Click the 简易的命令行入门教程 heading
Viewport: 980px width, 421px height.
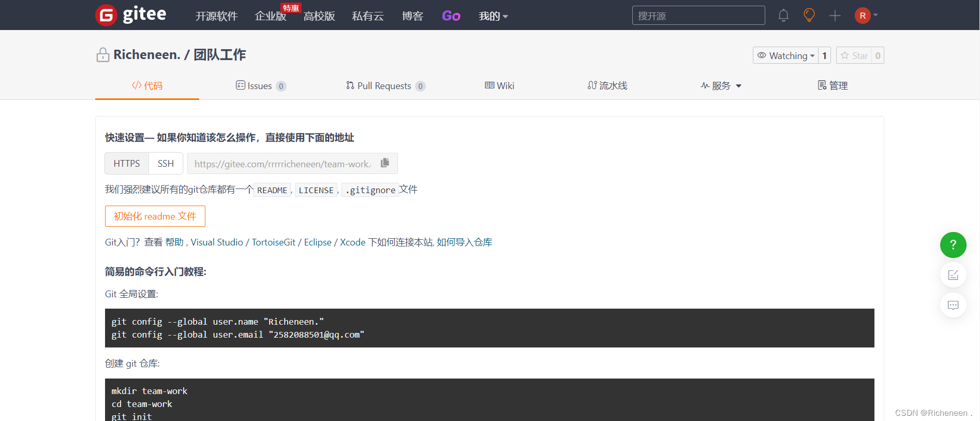156,271
